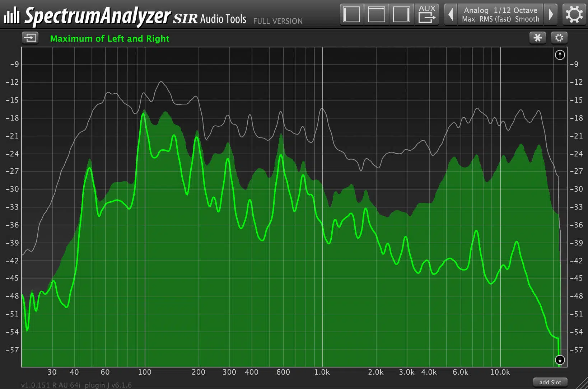588x389 pixels.
Task: Click the down-arrow range button on graph
Action: (560, 360)
